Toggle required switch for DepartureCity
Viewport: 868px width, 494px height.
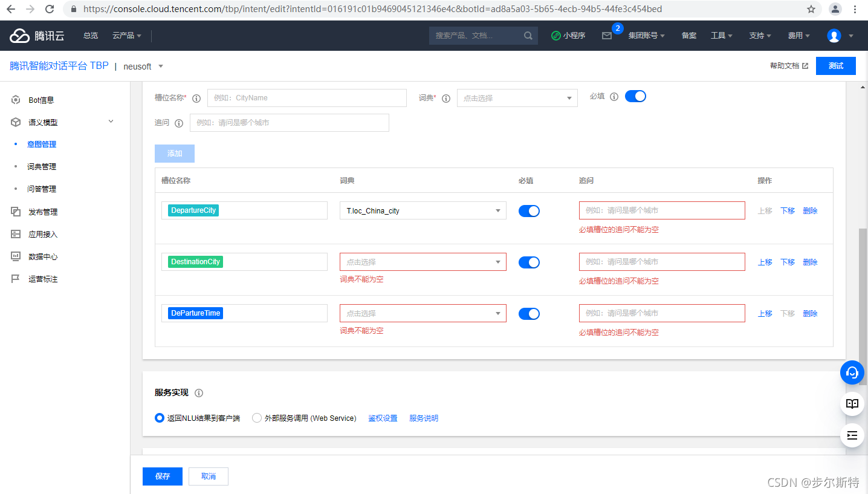[529, 211]
